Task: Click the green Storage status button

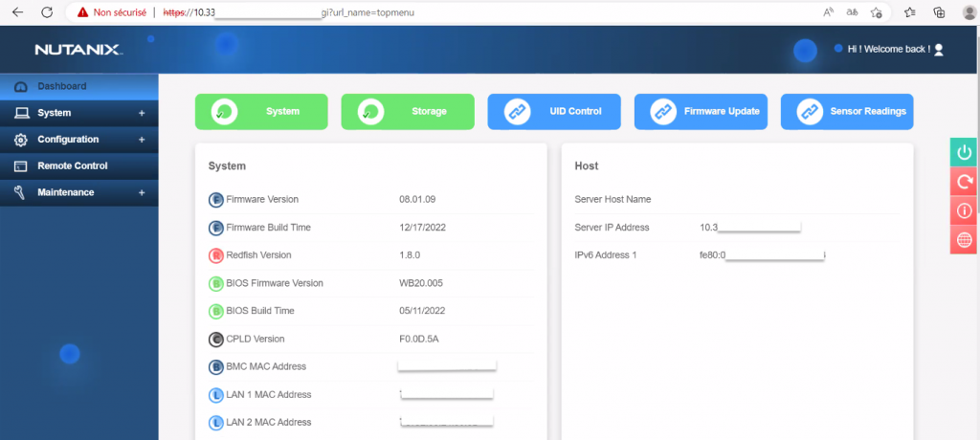Action: click(408, 111)
